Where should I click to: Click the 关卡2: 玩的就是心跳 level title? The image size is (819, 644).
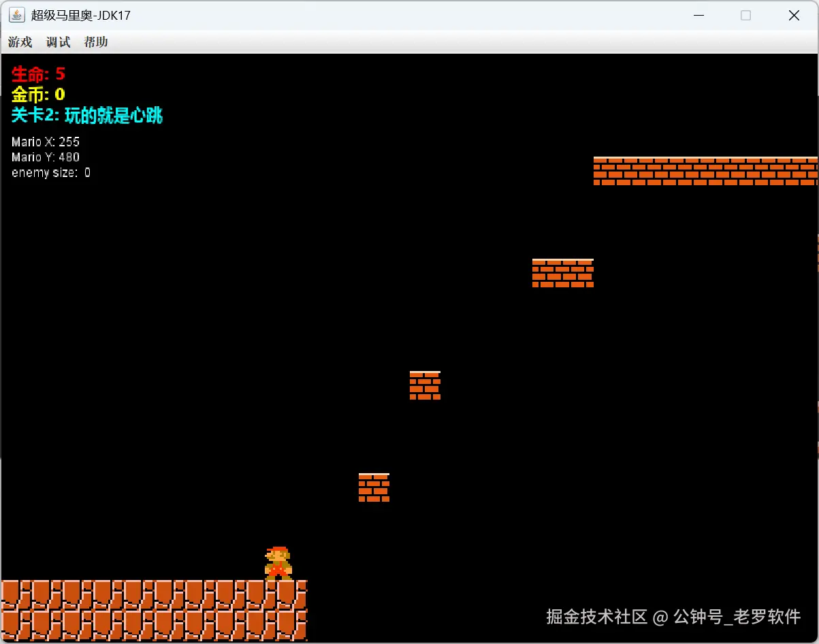(87, 115)
